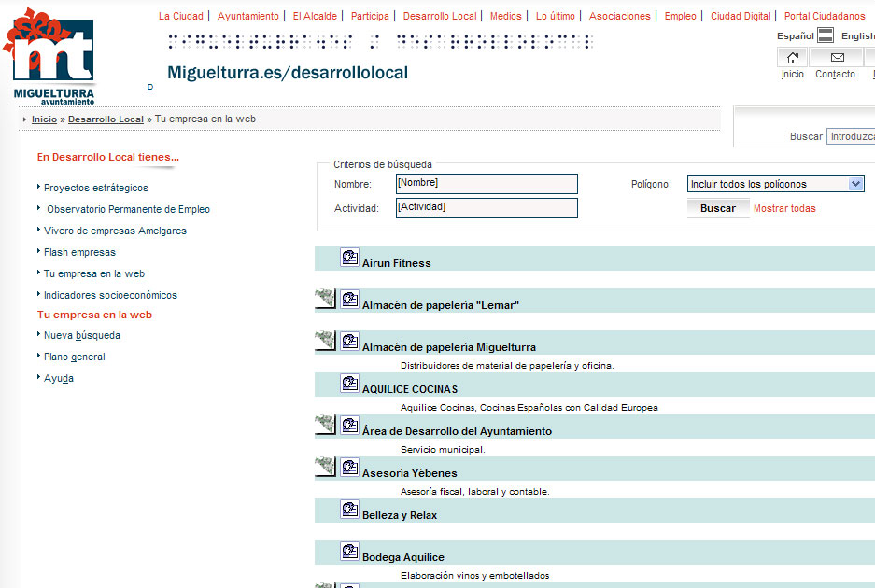Open Medios menu
875x588 pixels.
pyautogui.click(x=505, y=16)
